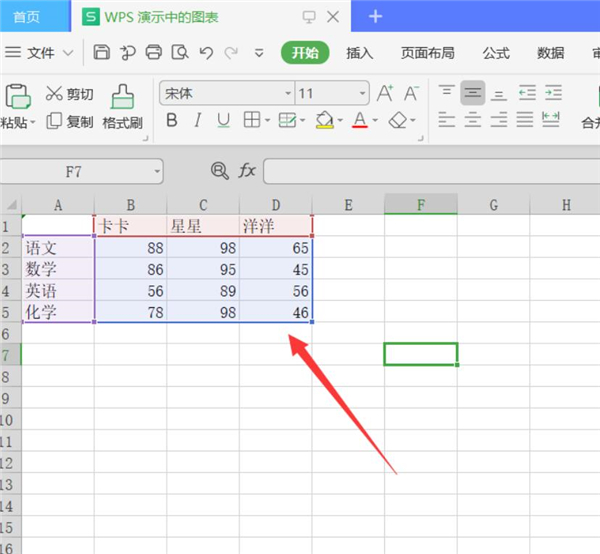This screenshot has height=554, width=600.
Task: Toggle Underline formatting
Action: 223,121
